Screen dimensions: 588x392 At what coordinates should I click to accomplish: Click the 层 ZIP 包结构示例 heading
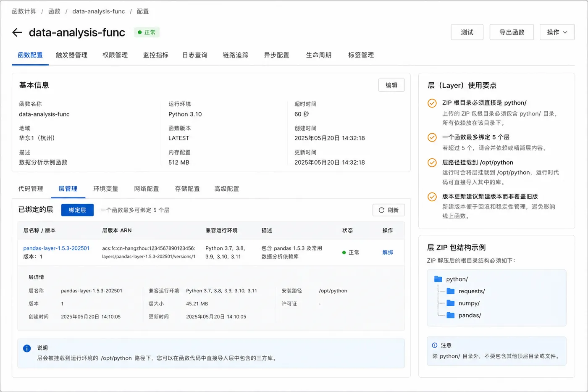[x=456, y=247]
